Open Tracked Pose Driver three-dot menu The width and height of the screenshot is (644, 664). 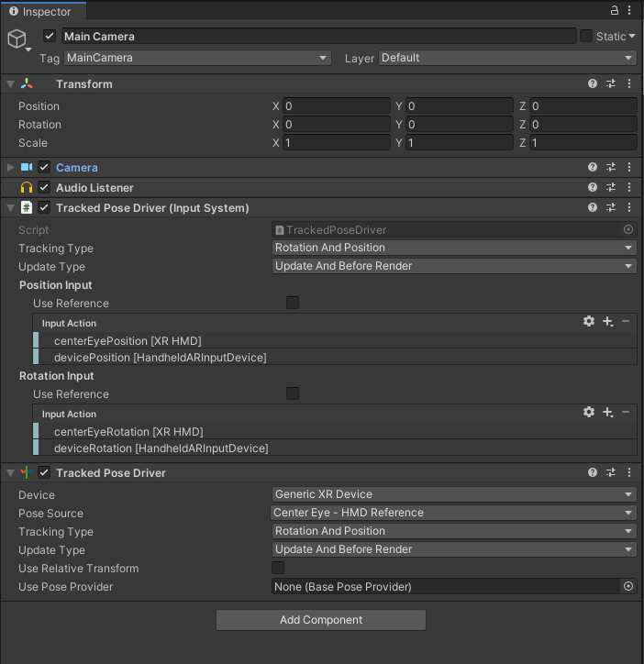coord(629,472)
